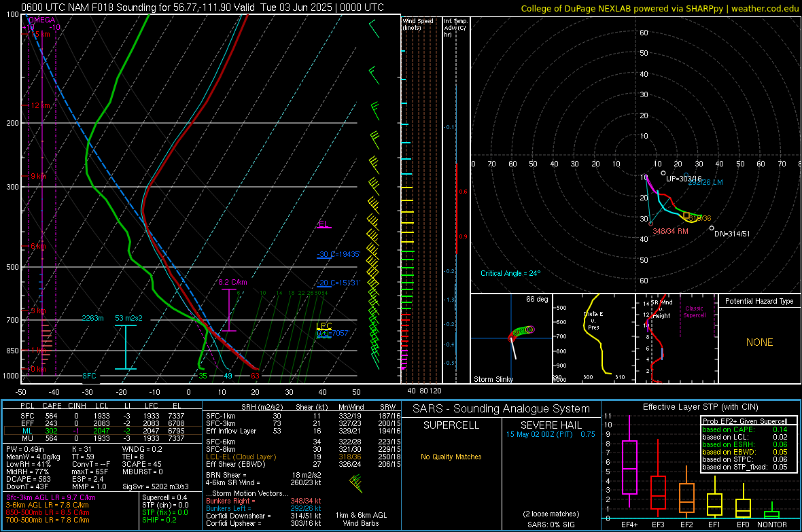Select the "66 deg" storm slinky value
Viewport: 802px width, 532px height.
pos(537,299)
